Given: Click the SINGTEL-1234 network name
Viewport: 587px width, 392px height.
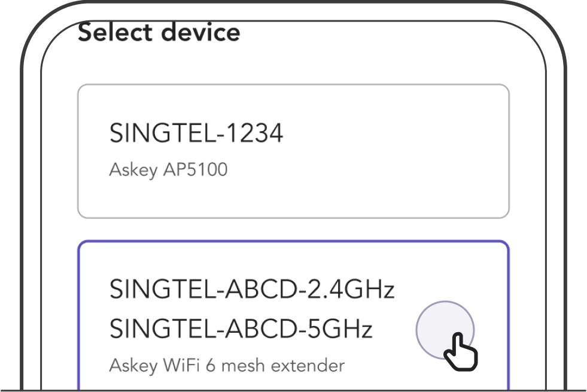Looking at the screenshot, I should pos(196,133).
